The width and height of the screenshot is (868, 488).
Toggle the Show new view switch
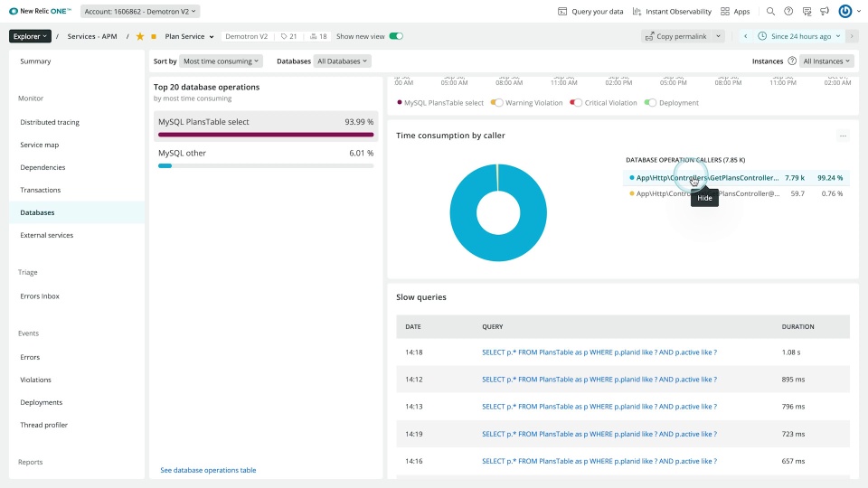[396, 36]
